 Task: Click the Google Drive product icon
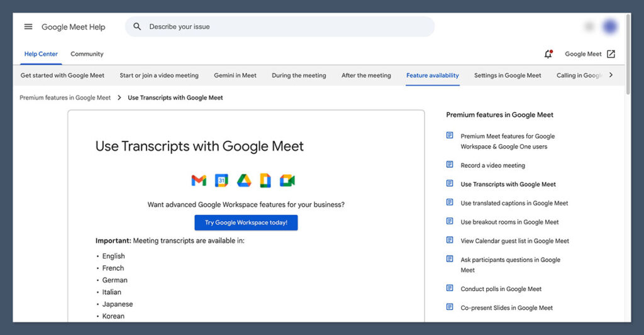[x=244, y=180]
